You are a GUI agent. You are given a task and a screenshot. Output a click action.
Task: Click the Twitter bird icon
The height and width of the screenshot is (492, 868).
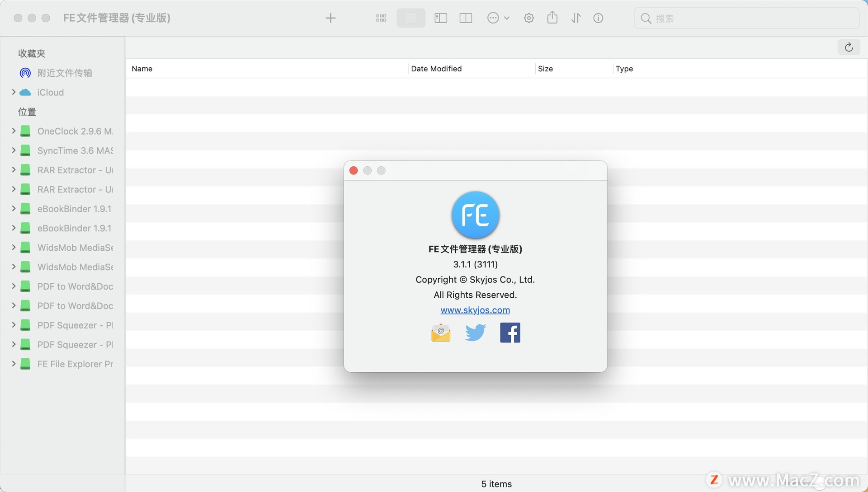pyautogui.click(x=475, y=333)
